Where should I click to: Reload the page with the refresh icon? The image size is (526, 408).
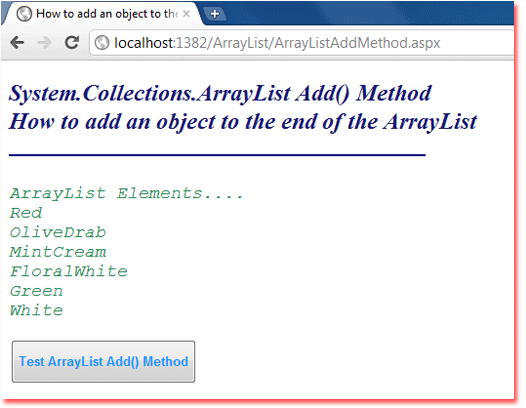[x=71, y=42]
